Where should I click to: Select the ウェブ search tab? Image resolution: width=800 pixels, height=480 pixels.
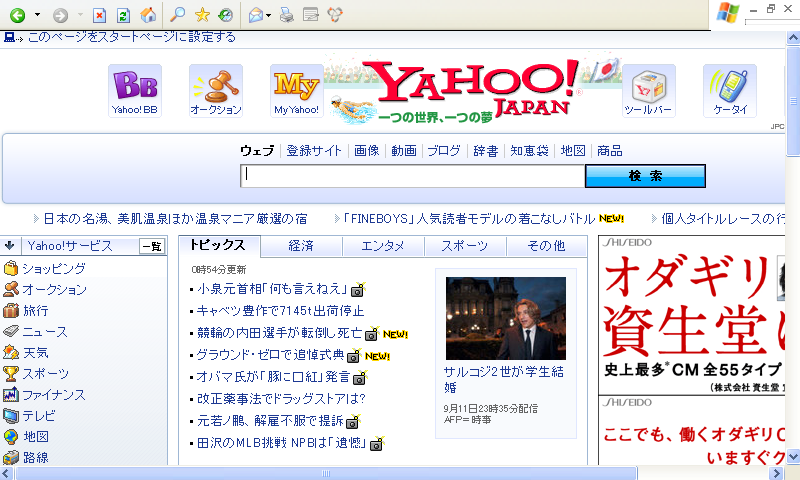257,150
